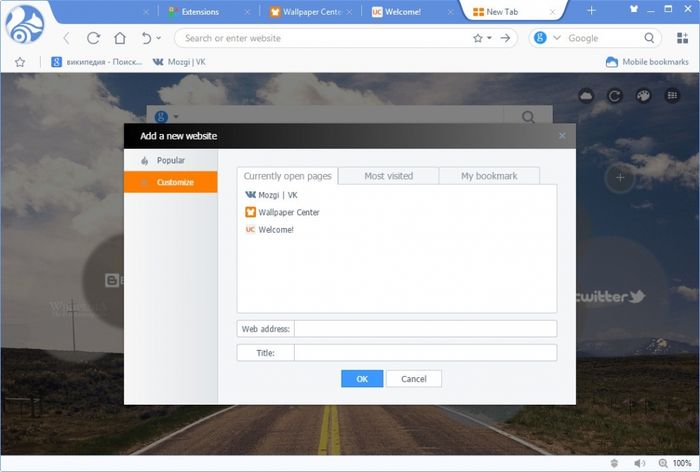Open the extensions grid icon
The height and width of the screenshot is (472, 700).
[x=682, y=38]
